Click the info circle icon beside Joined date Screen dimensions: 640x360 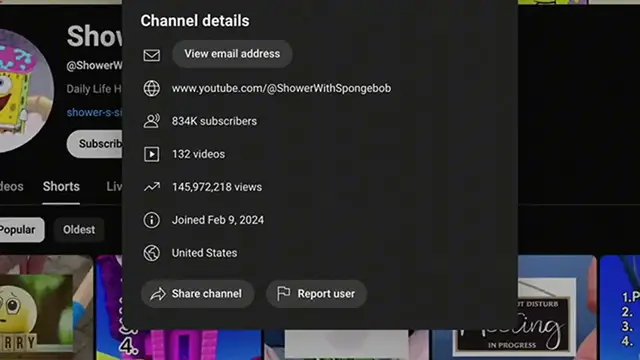(x=151, y=220)
